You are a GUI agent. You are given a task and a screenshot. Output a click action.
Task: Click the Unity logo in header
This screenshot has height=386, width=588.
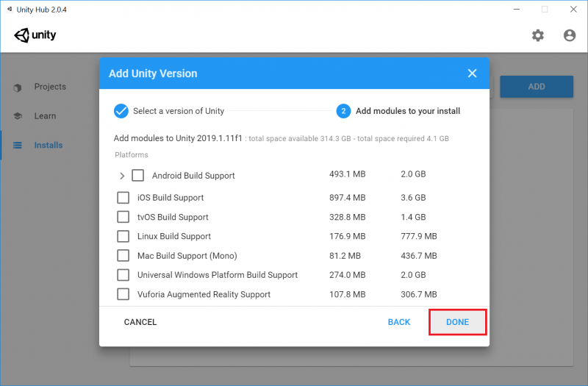pyautogui.click(x=35, y=35)
